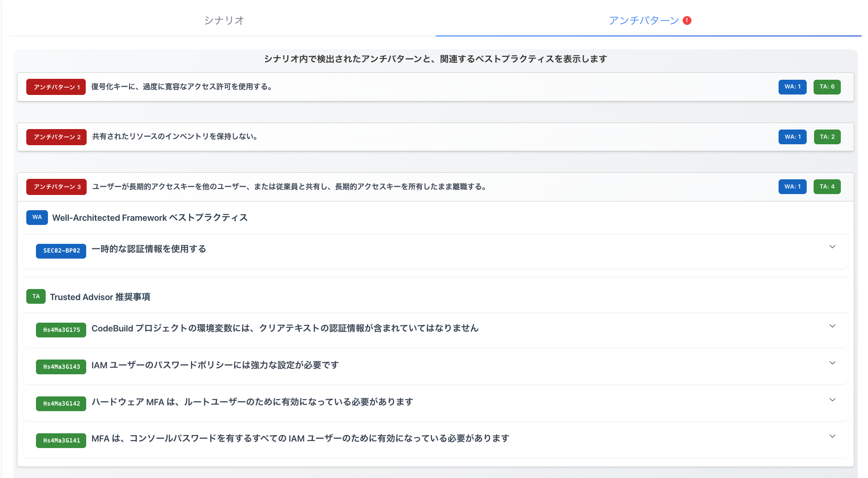Expand the console password MFA recommendation
Viewport: 868px width, 478px height.
tap(832, 435)
